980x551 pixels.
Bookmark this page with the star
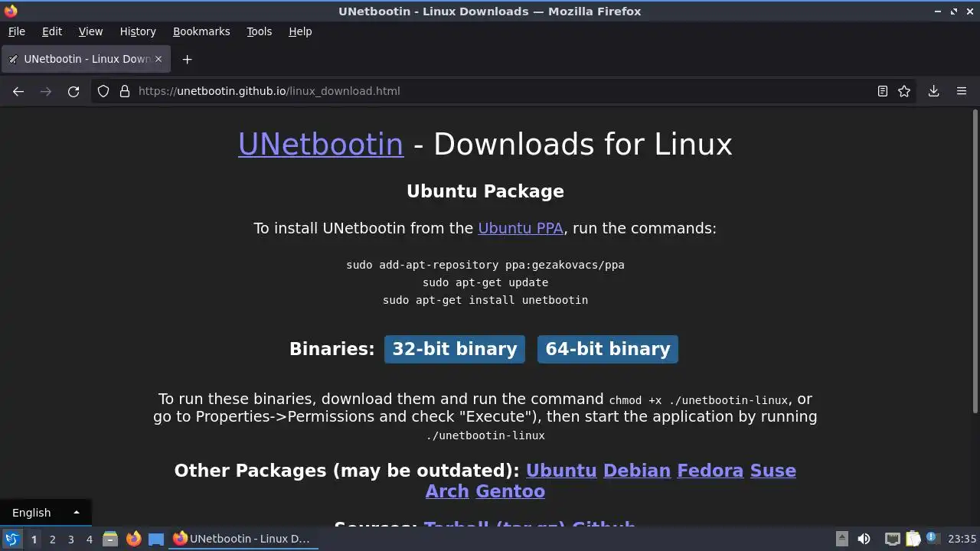pyautogui.click(x=904, y=91)
